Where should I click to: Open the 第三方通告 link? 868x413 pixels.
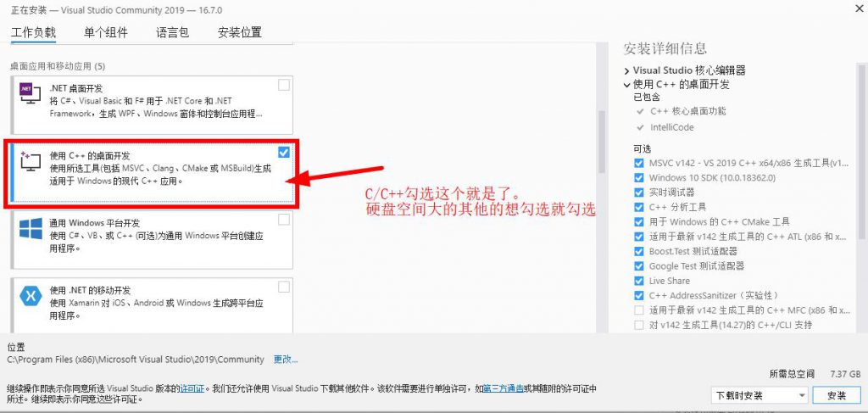tap(504, 388)
